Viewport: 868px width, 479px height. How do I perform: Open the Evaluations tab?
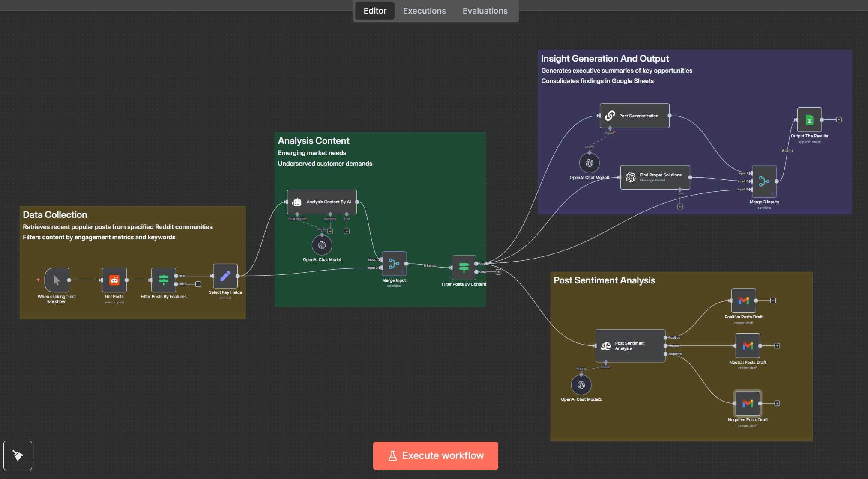click(485, 11)
